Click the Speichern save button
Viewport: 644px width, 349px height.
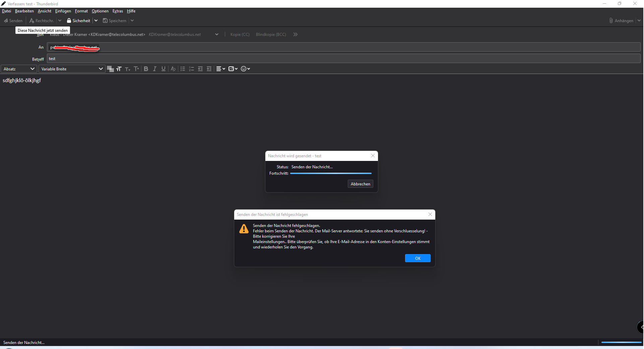[x=115, y=21]
